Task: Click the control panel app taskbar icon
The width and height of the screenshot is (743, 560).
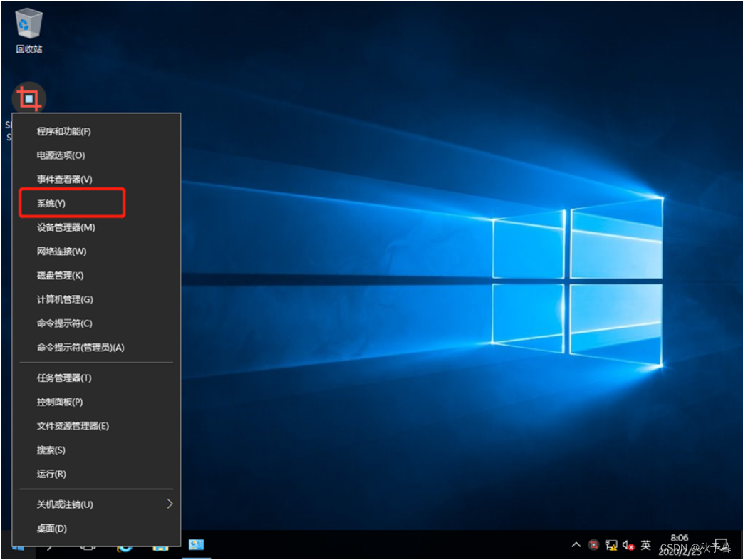Action: tap(196, 545)
